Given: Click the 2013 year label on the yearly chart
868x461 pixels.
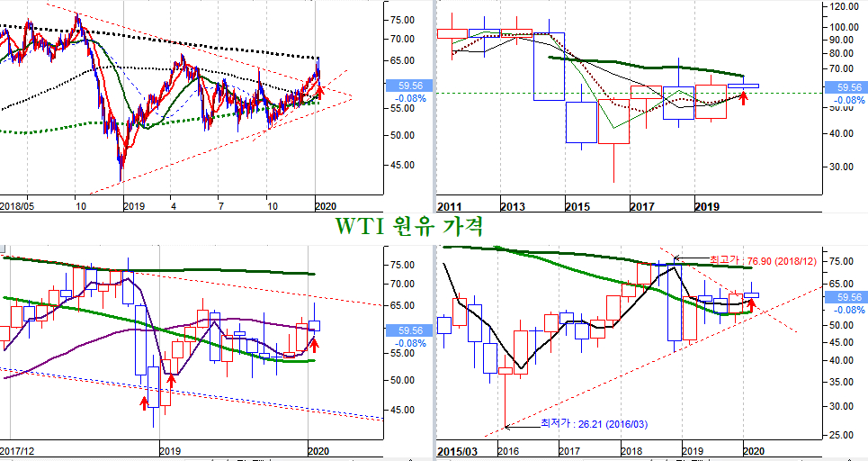Looking at the screenshot, I should click(514, 207).
